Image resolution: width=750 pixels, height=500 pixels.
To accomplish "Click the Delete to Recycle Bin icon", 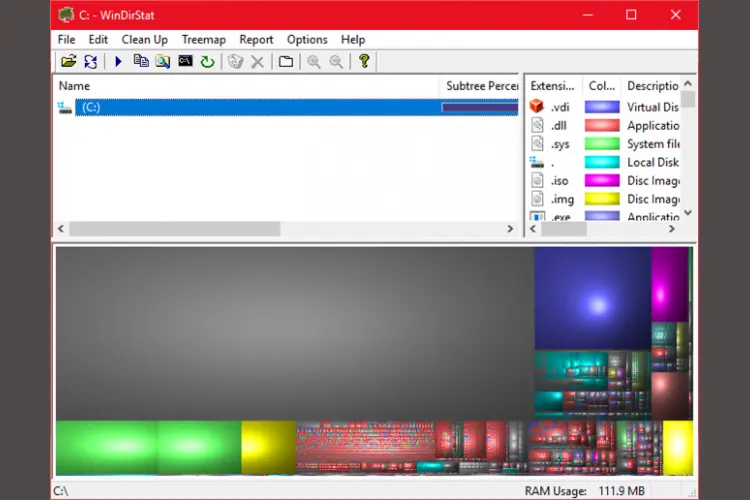I will 235,61.
